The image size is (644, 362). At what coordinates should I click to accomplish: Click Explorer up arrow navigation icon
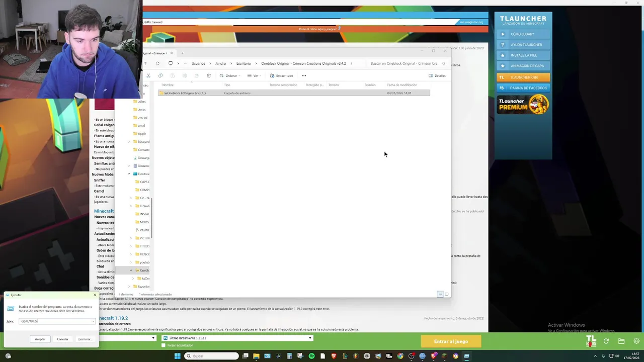(145, 63)
